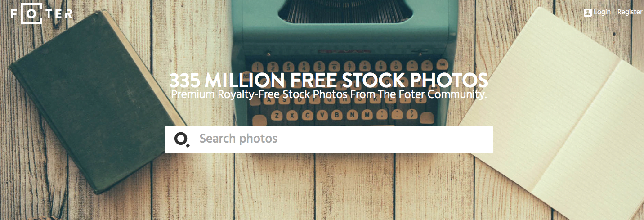Open the Register link

click(630, 12)
